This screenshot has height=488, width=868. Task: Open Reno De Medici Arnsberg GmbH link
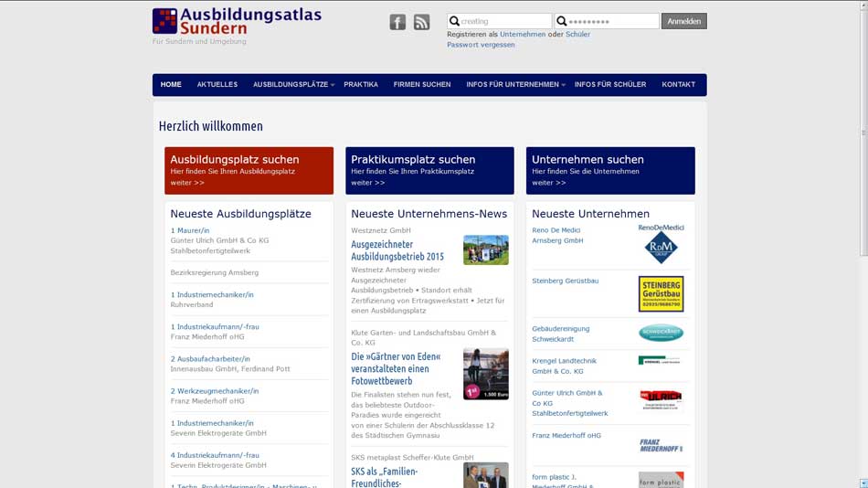(x=557, y=236)
